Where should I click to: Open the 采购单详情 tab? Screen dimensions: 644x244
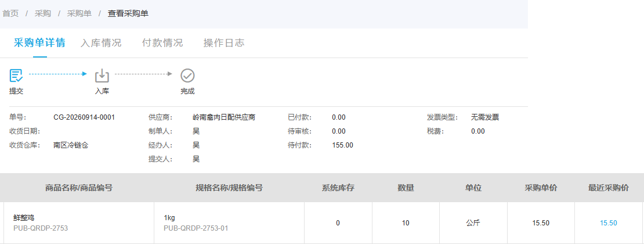tap(39, 43)
